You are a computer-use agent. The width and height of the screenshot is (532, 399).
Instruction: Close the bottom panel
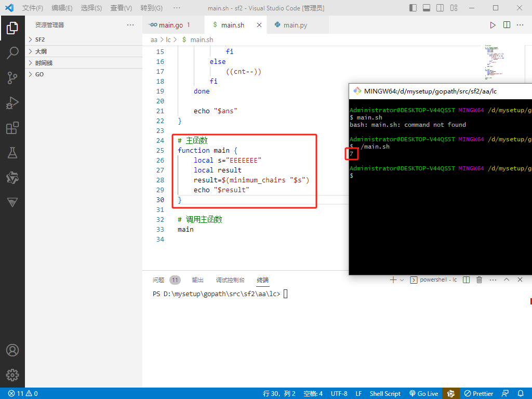coord(520,280)
